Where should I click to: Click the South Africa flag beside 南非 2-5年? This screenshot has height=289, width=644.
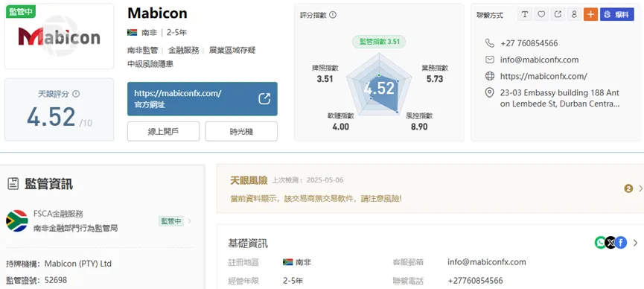pyautogui.click(x=132, y=33)
